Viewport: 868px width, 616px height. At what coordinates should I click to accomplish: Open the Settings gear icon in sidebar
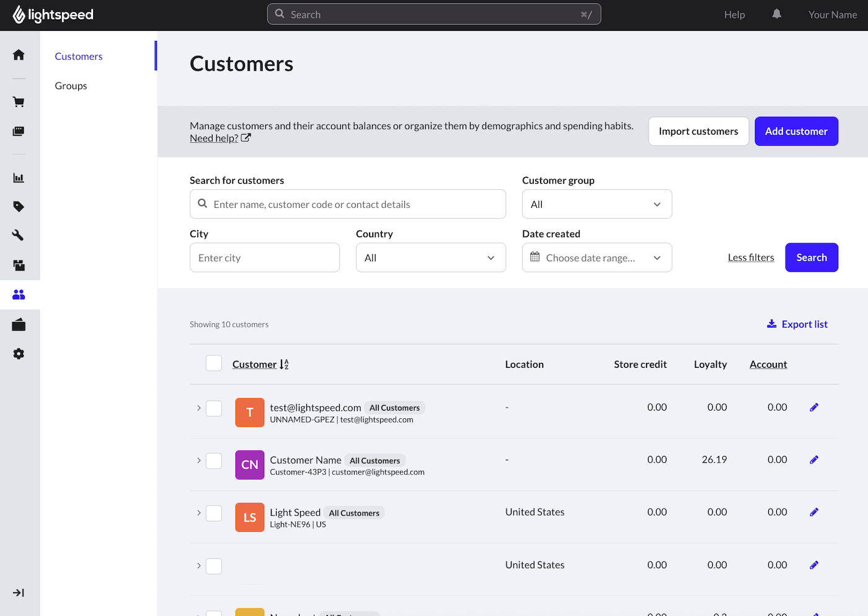19,354
